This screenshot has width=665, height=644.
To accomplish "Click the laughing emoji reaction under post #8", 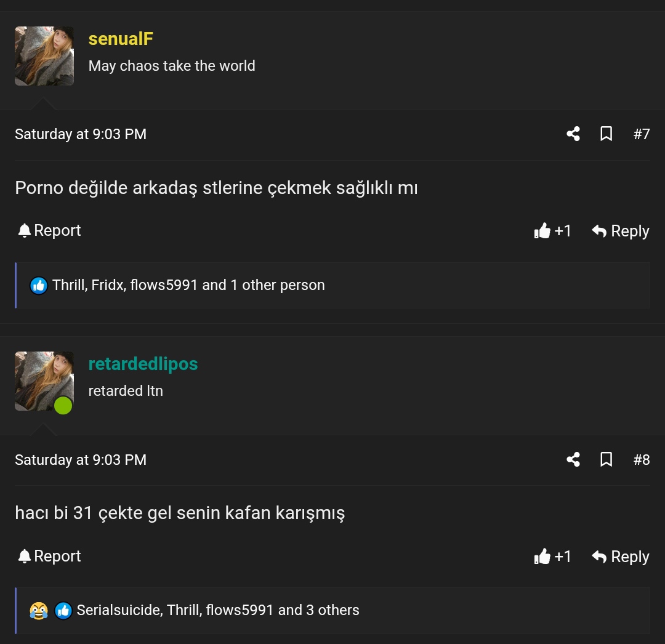I will pos(39,610).
